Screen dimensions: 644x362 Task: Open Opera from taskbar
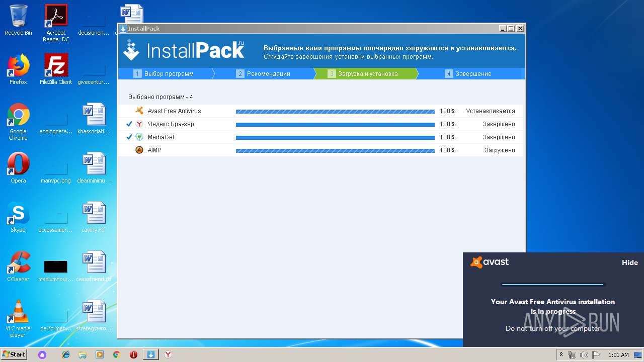click(x=133, y=354)
